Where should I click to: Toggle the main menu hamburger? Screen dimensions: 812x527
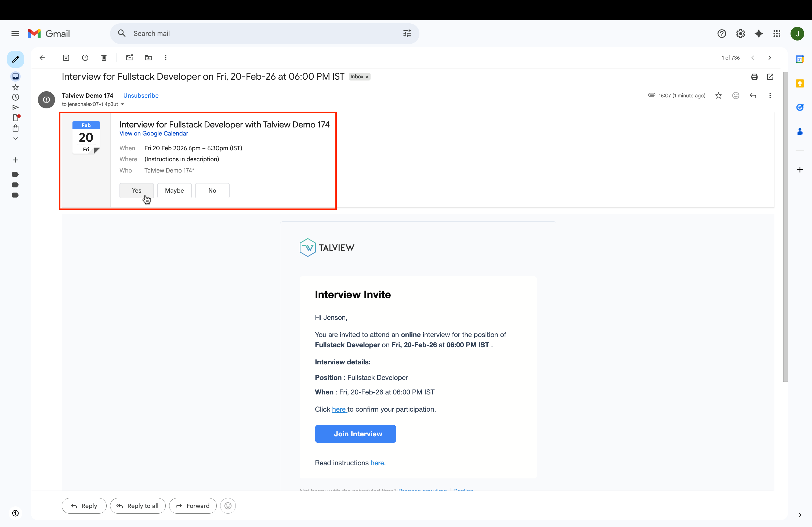[15, 33]
